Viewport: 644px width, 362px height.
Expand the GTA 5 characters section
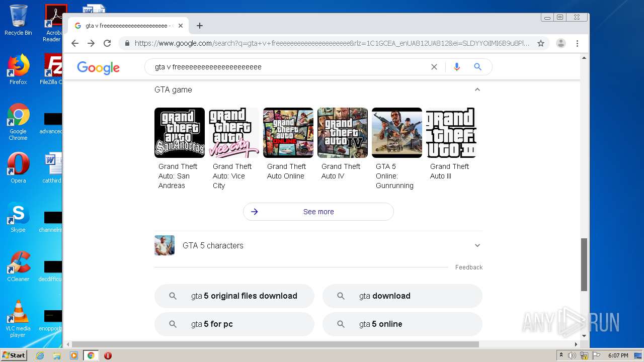tap(477, 245)
